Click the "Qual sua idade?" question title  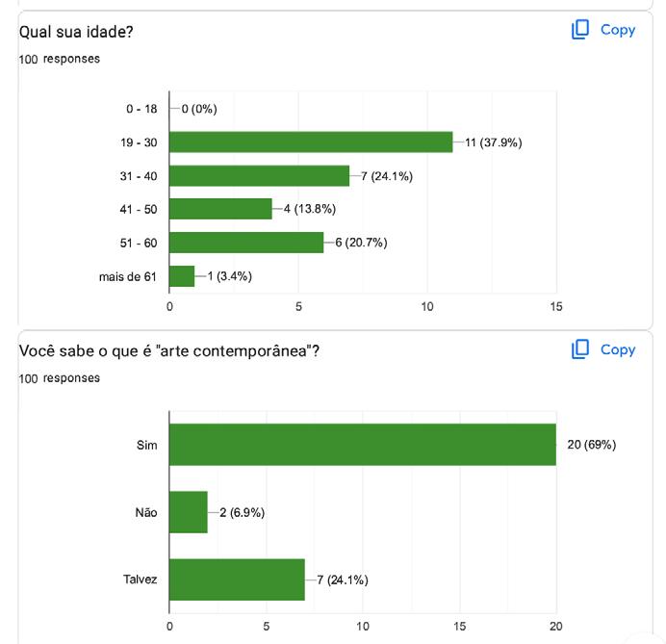tap(76, 32)
